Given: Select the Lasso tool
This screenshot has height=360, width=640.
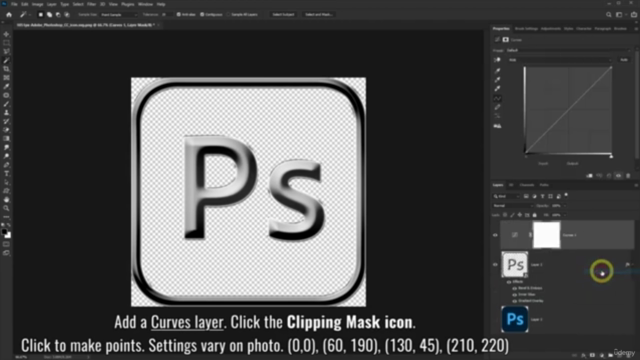Looking at the screenshot, I should (6, 51).
